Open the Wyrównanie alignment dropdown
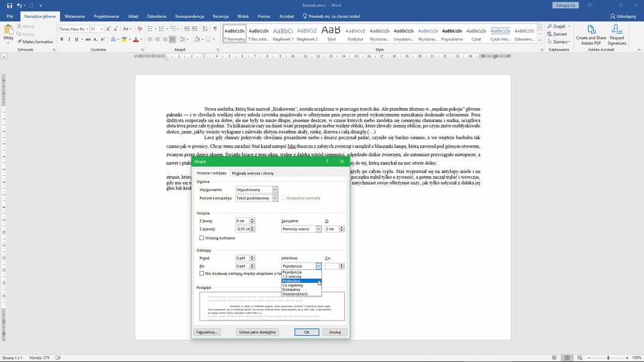644x362 pixels. point(275,190)
